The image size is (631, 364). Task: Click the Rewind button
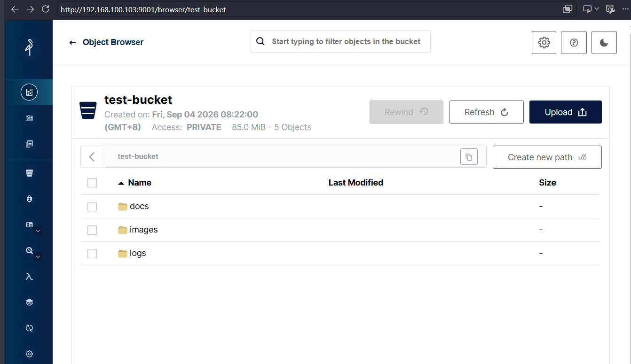406,112
